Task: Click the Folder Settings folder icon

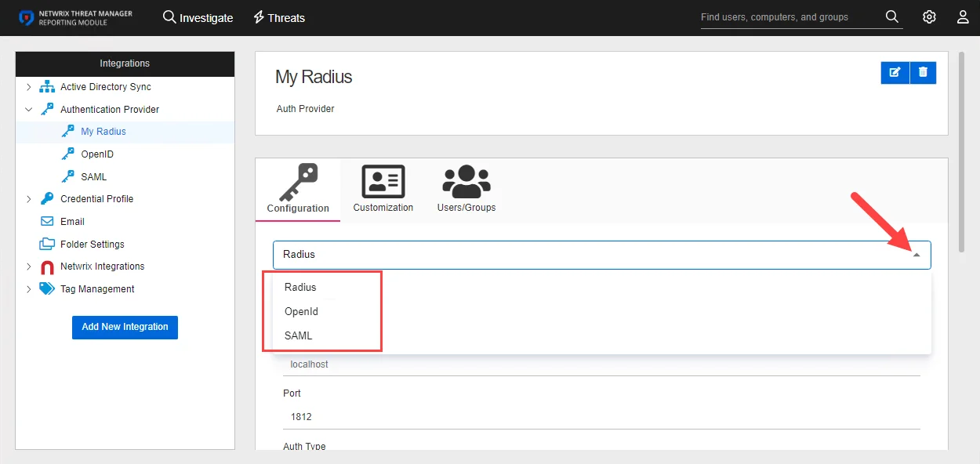Action: click(x=47, y=244)
